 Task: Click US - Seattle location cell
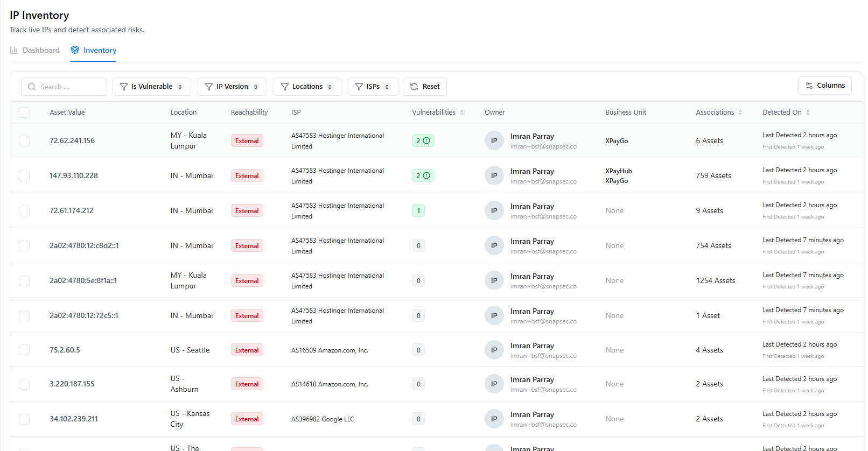pos(190,350)
